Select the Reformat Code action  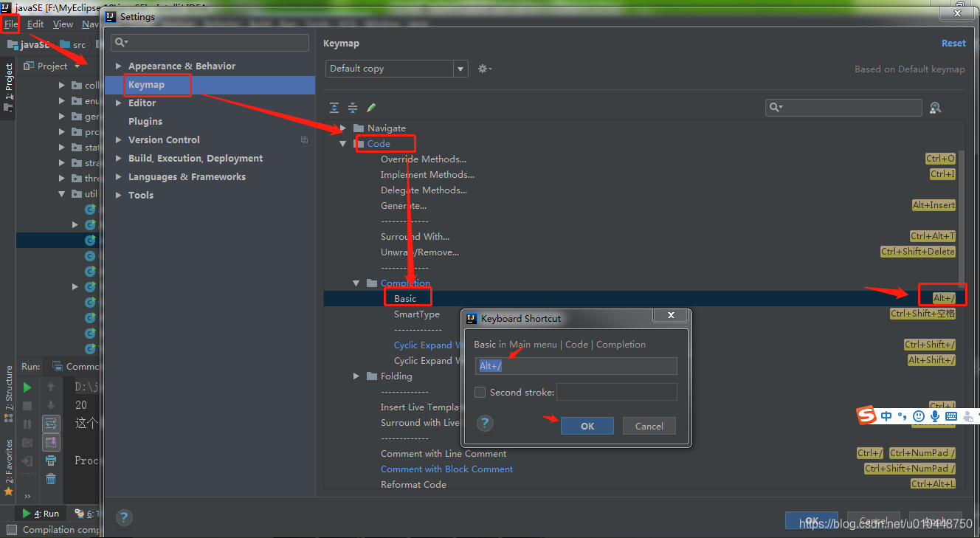coord(413,485)
